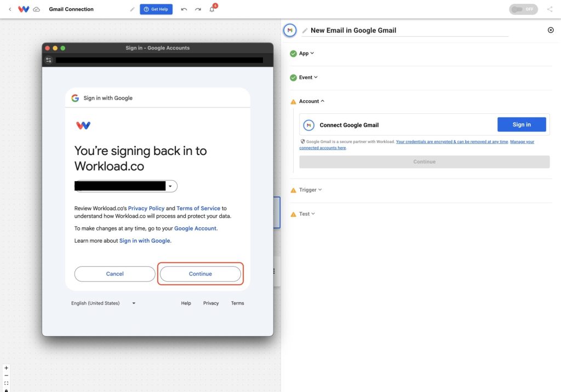Open notifications bell
This screenshot has height=392, width=561.
(x=212, y=9)
